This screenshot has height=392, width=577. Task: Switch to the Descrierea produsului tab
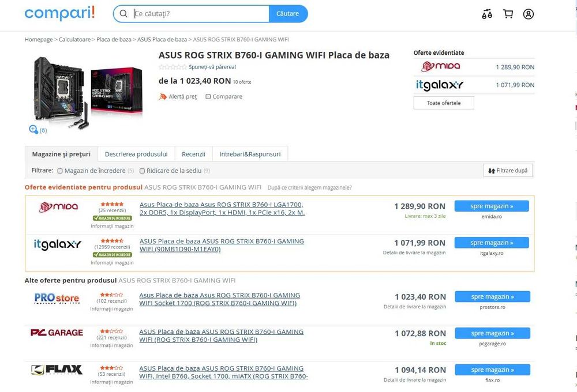pos(136,154)
